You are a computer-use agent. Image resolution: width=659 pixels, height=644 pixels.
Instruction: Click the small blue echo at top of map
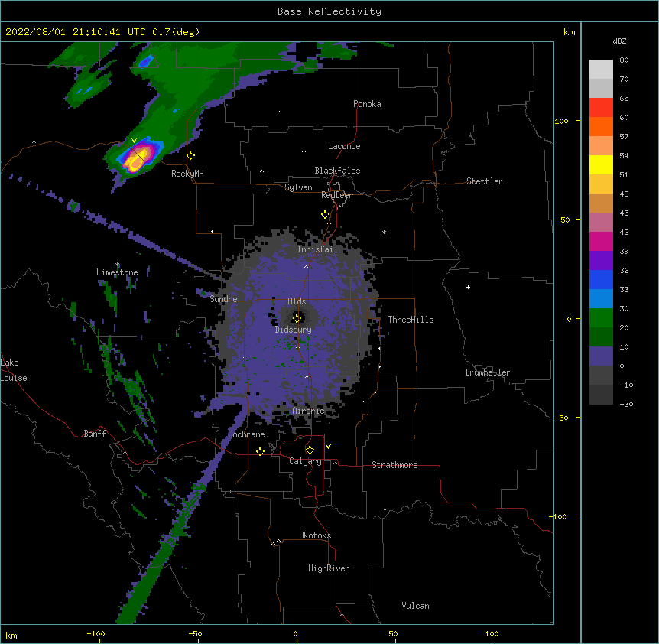pyautogui.click(x=145, y=62)
